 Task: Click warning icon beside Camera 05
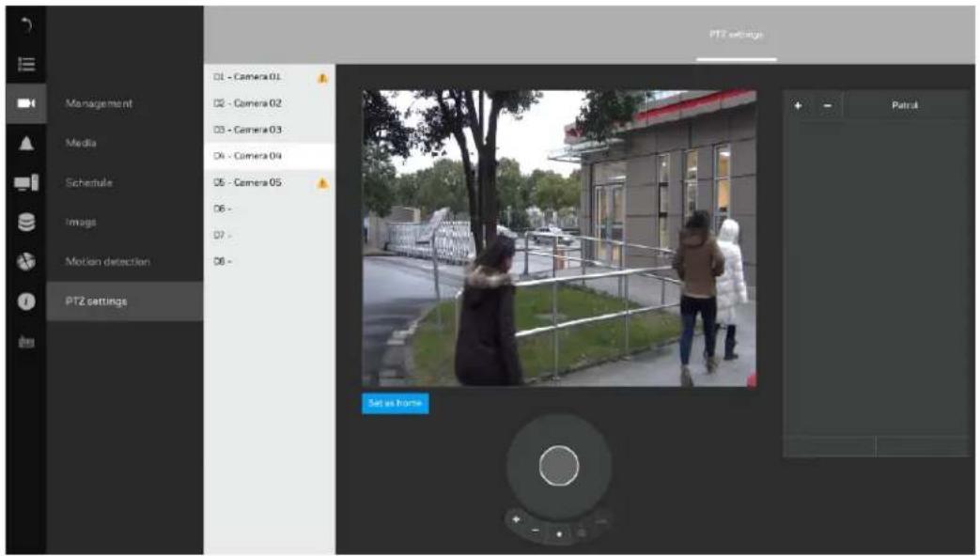(322, 183)
